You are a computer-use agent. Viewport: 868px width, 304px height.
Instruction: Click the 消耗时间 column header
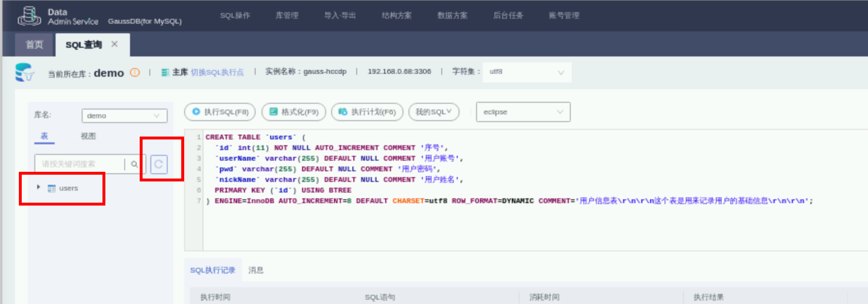545,297
